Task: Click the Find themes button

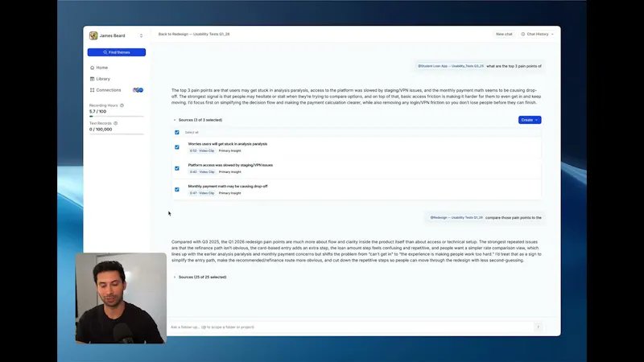Action: click(117, 52)
